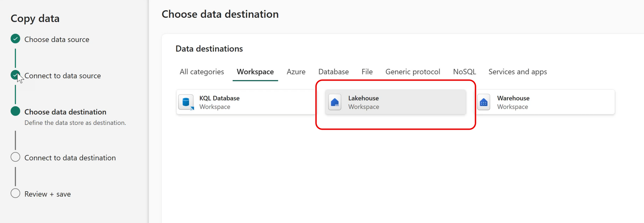The width and height of the screenshot is (644, 223).
Task: Open the Services and apps tab
Action: (517, 72)
